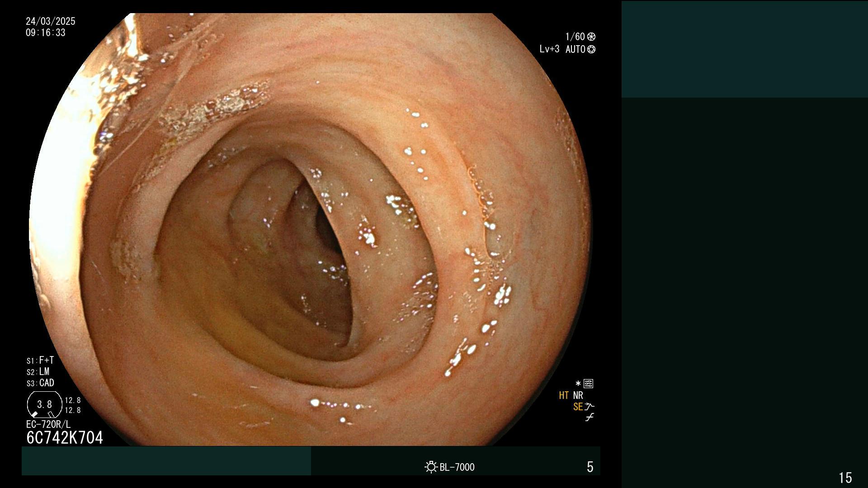Click the NR noise reduction indicator
The height and width of the screenshot is (488, 868).
(578, 395)
